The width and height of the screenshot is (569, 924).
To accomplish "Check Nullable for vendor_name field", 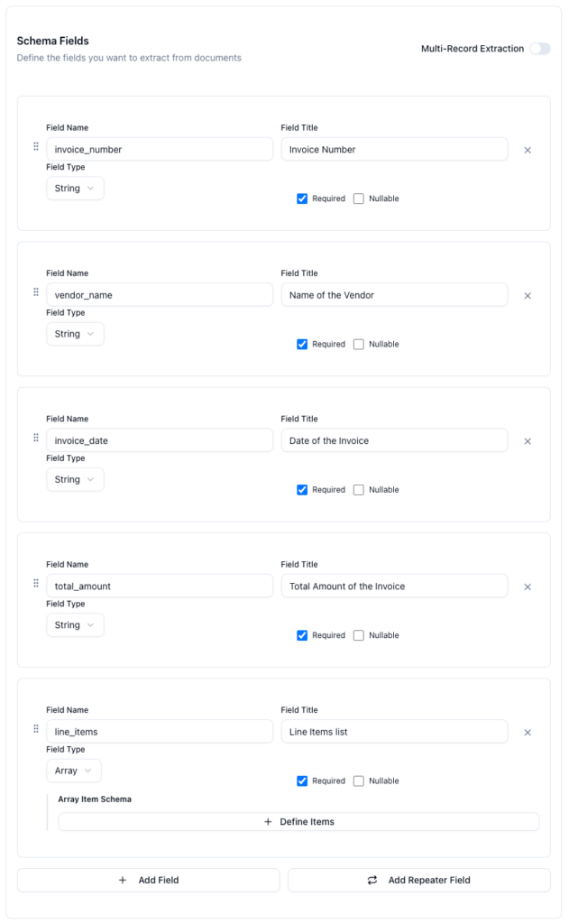I will 359,344.
